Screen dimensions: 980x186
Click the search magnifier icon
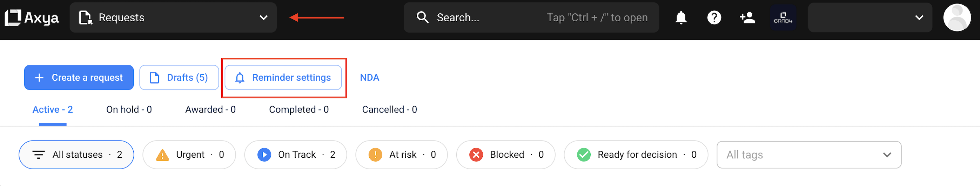[x=422, y=17]
